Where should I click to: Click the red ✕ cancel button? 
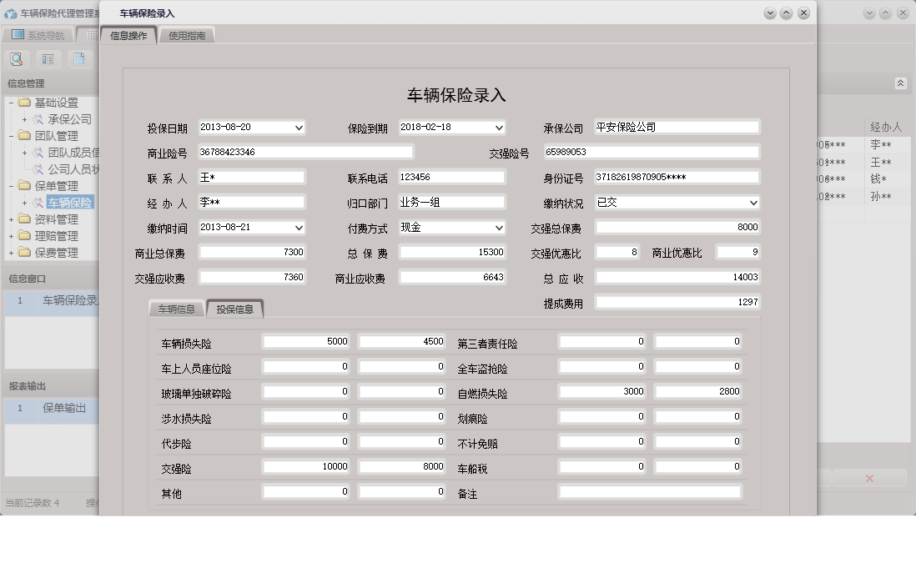(869, 478)
